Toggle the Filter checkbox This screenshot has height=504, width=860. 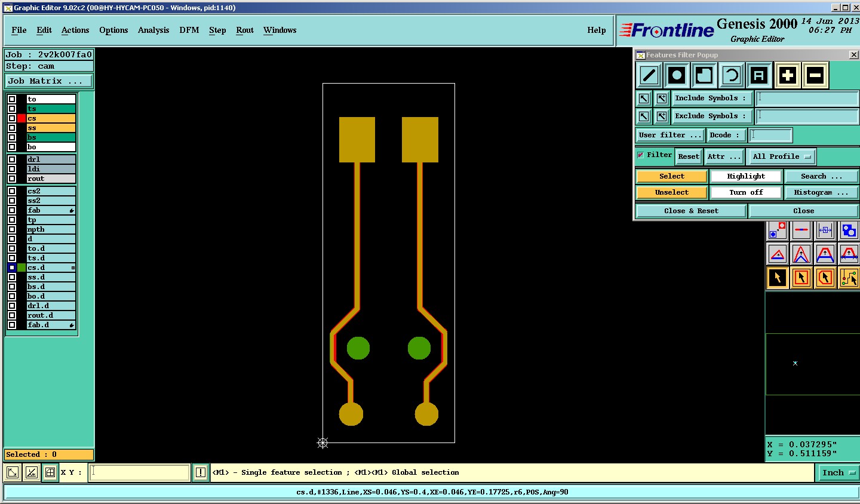click(641, 155)
